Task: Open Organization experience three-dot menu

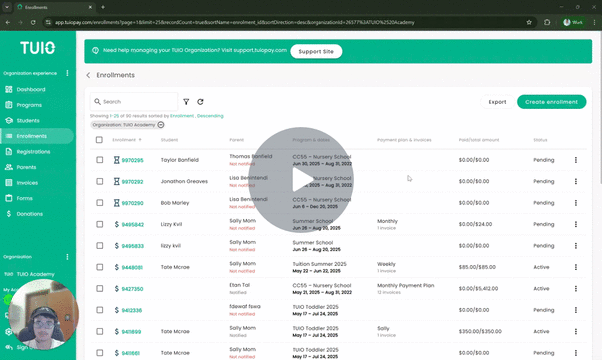Action: pos(67,73)
